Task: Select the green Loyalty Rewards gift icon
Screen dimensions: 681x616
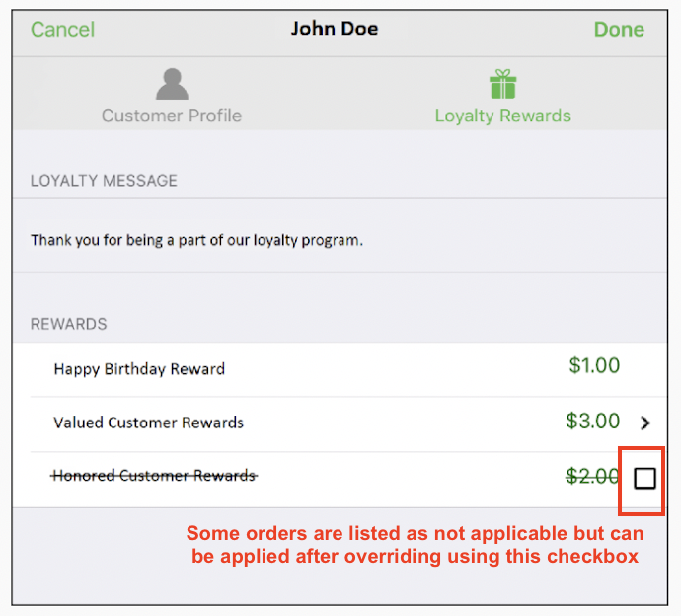Action: pyautogui.click(x=503, y=84)
